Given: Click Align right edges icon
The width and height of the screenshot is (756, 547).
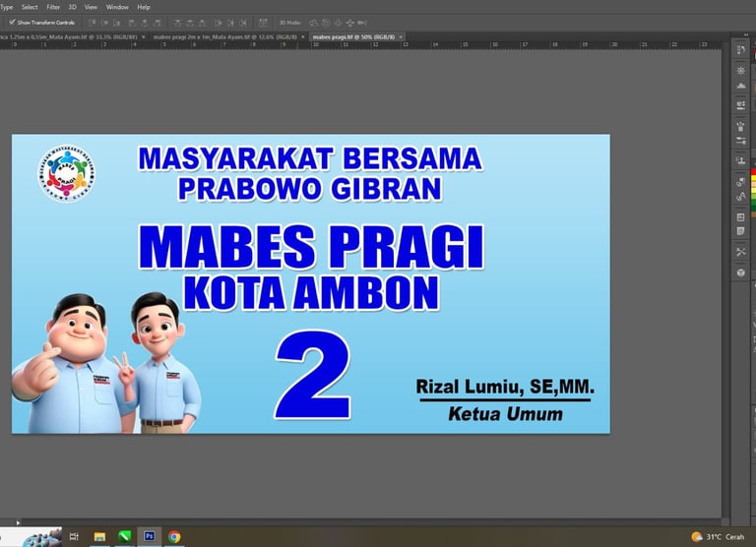Looking at the screenshot, I should (157, 23).
